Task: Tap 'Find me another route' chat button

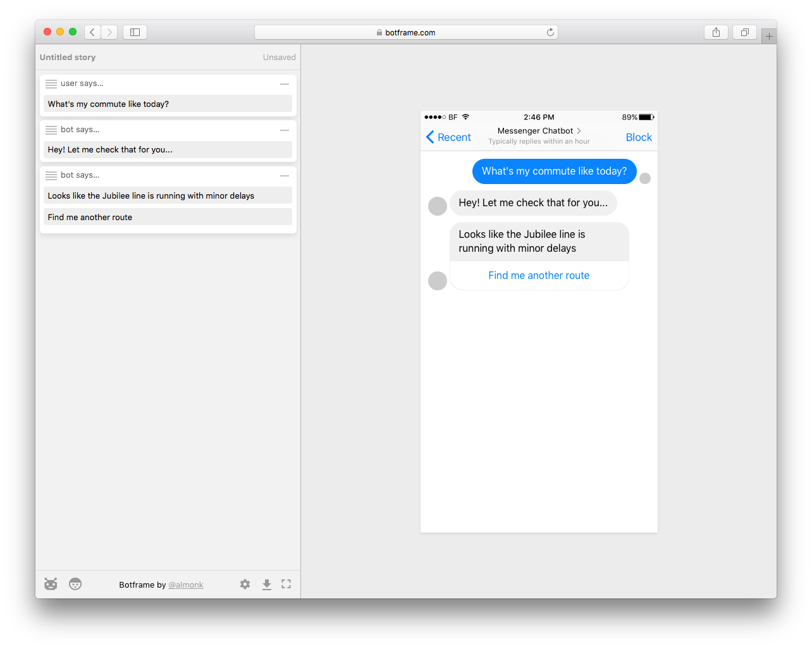Action: coord(539,275)
